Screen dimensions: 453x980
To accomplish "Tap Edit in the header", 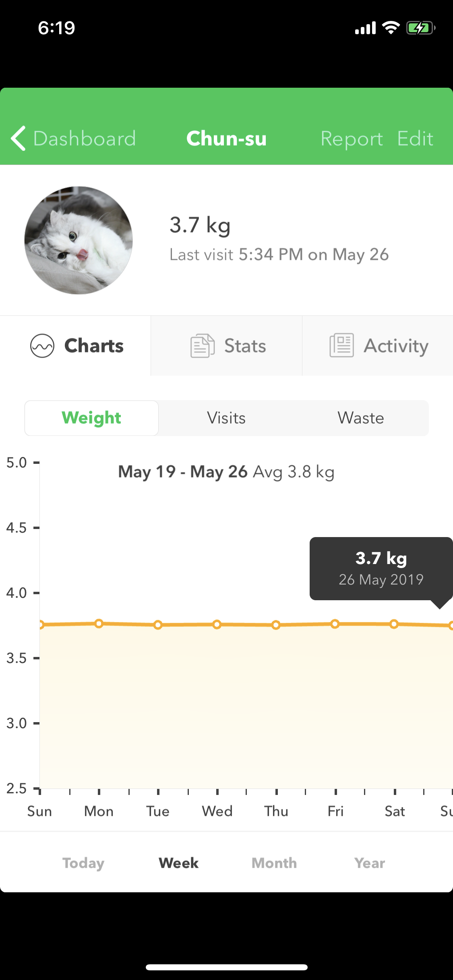I will point(415,138).
